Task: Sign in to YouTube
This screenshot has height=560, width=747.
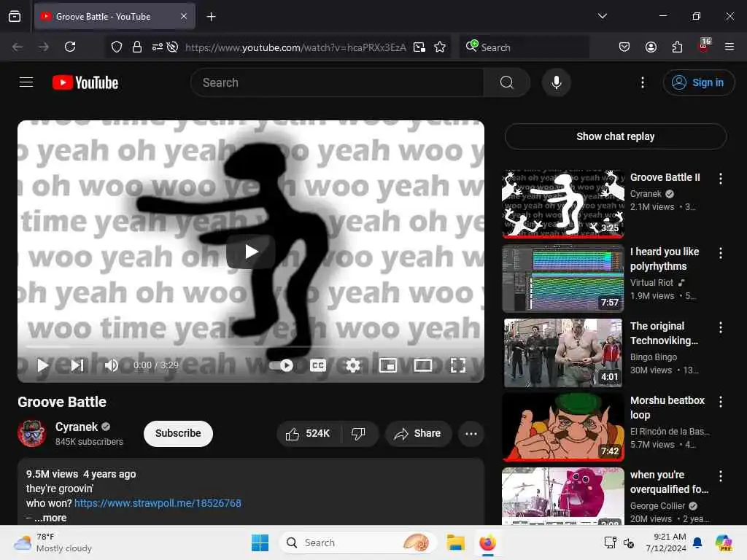Action: coord(698,82)
